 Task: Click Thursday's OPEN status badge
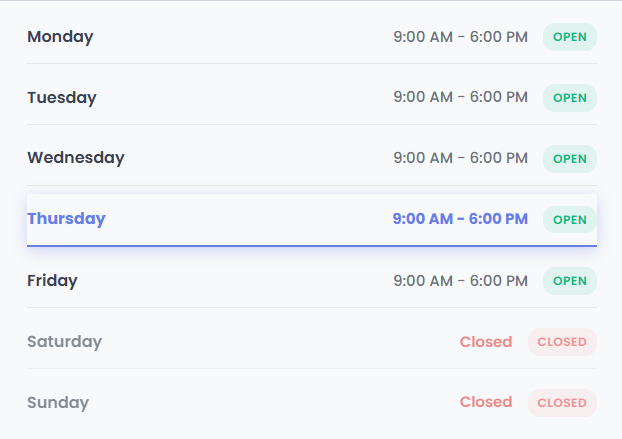coord(570,219)
